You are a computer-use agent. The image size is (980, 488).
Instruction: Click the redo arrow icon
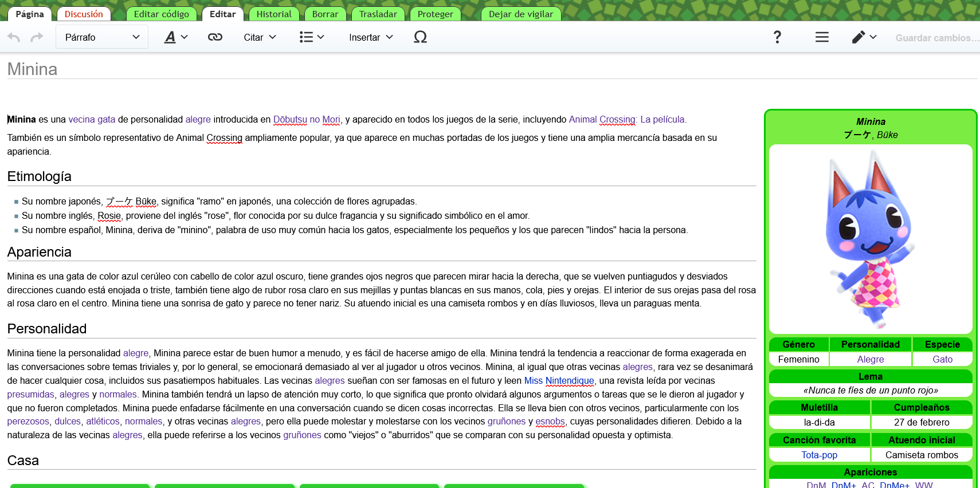coord(37,37)
